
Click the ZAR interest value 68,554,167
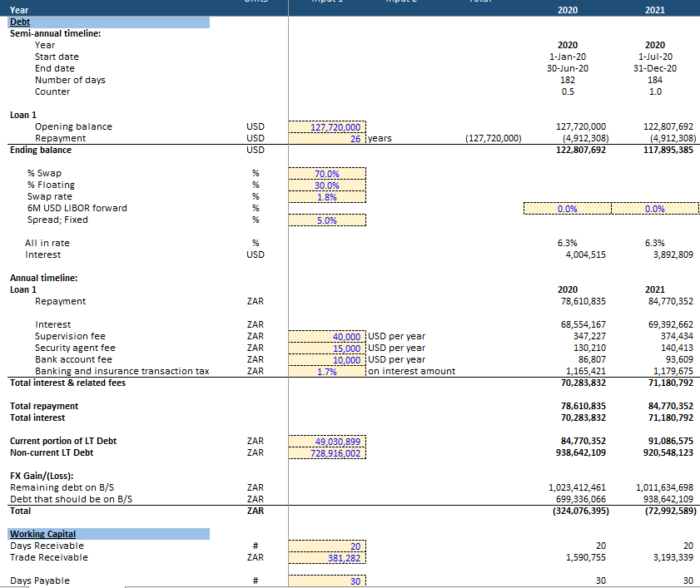tap(583, 324)
